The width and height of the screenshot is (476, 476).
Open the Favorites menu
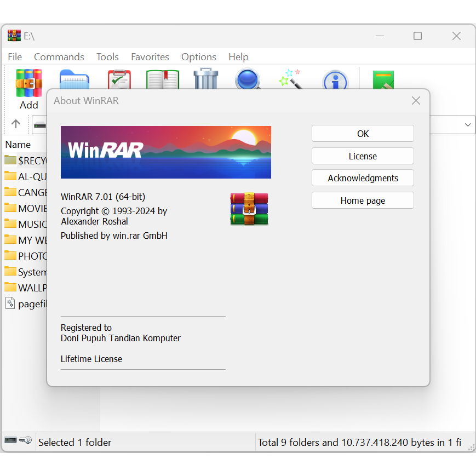tap(150, 57)
